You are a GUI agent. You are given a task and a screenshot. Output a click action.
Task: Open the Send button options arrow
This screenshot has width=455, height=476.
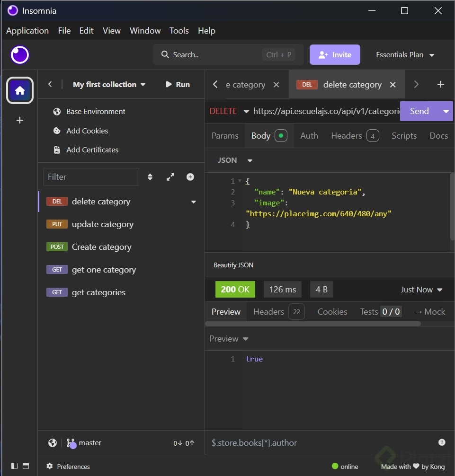pyautogui.click(x=446, y=111)
